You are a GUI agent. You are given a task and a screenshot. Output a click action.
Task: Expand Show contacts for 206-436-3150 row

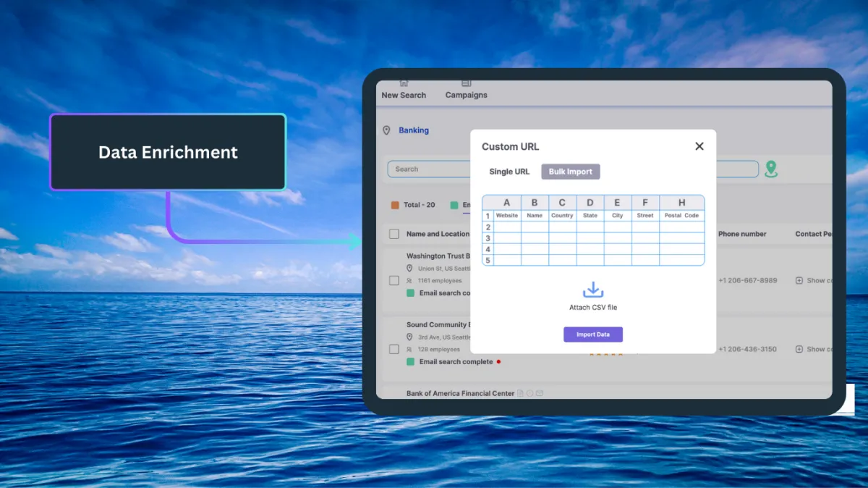pyautogui.click(x=813, y=349)
